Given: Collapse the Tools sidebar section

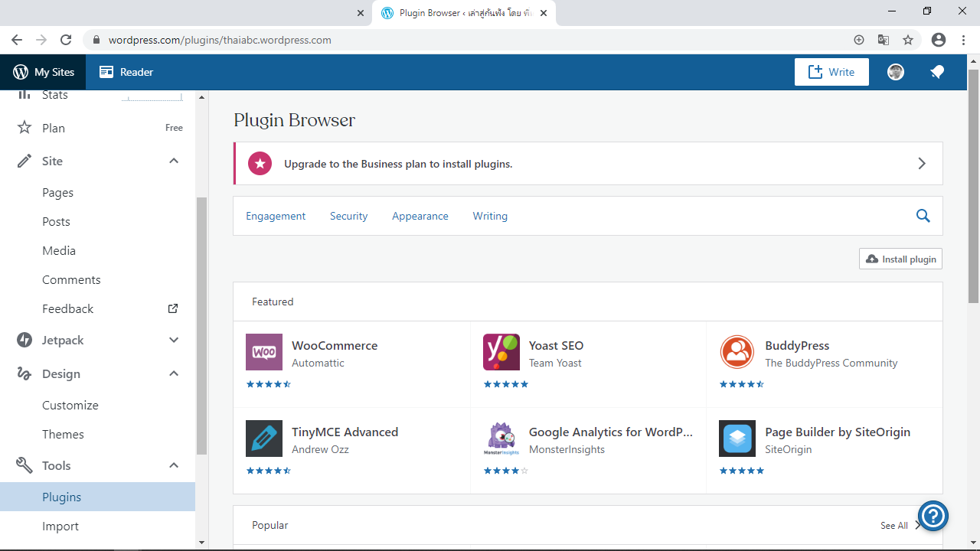Looking at the screenshot, I should point(174,465).
